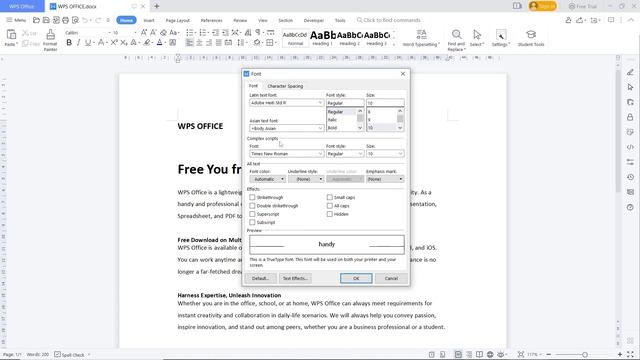Click the undo arrow

click(85, 20)
